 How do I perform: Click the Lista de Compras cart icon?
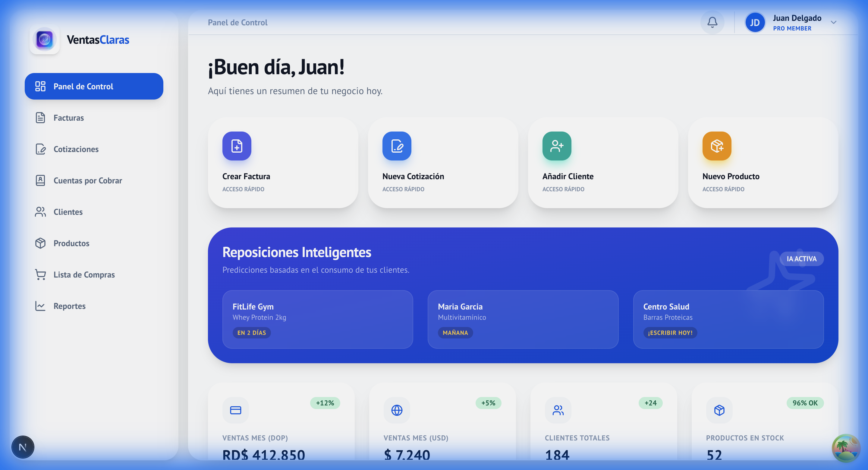coord(40,275)
